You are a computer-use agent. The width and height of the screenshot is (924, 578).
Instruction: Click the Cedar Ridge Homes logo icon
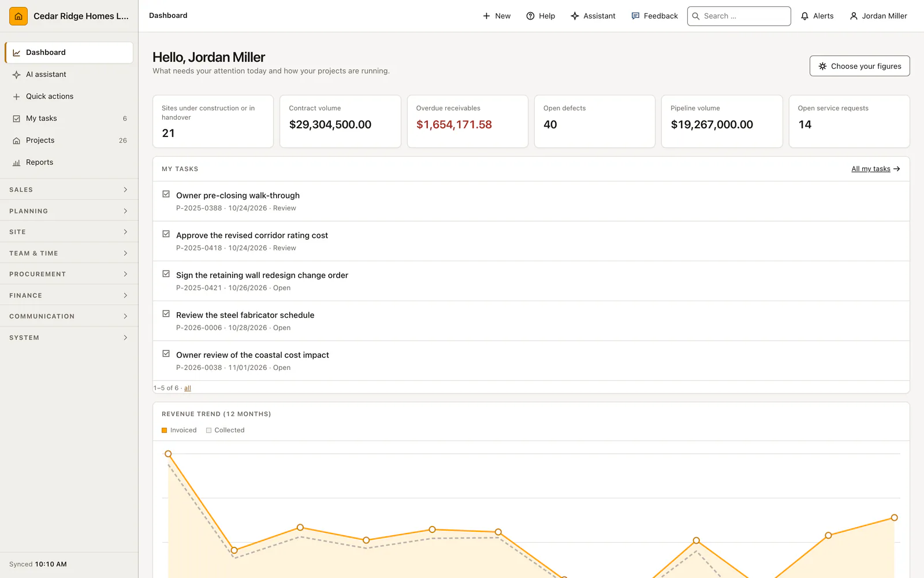(x=18, y=16)
